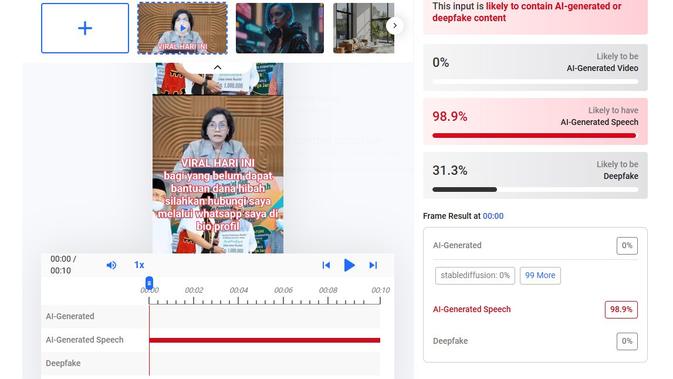Click the AI-Generated Speech timeline row label
This screenshot has width=673, height=379.
(85, 340)
